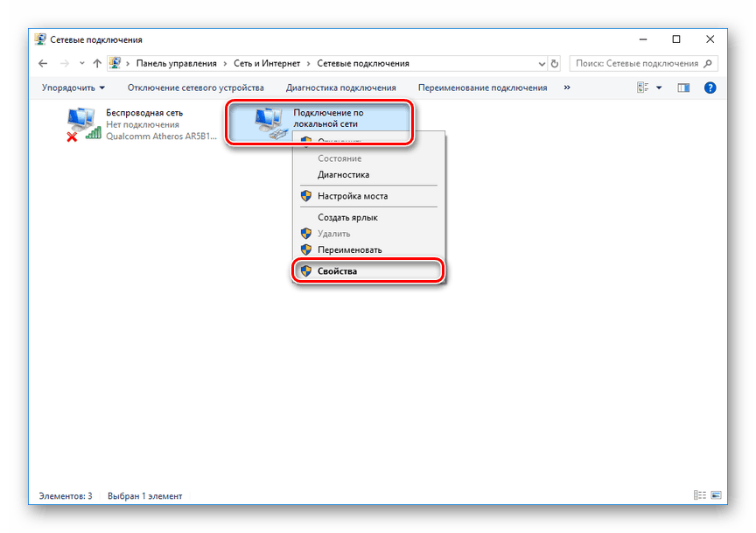Screen dimensions: 756x533
Task: Toggle the preview pane icon
Action: (684, 88)
